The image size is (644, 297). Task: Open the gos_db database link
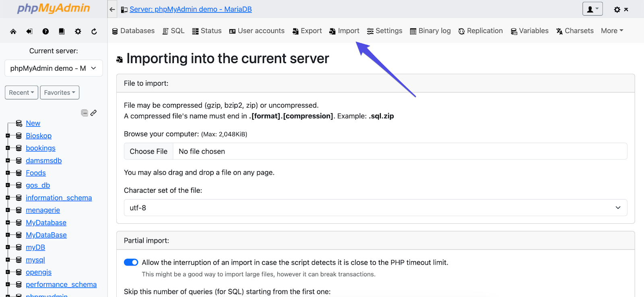(x=38, y=185)
